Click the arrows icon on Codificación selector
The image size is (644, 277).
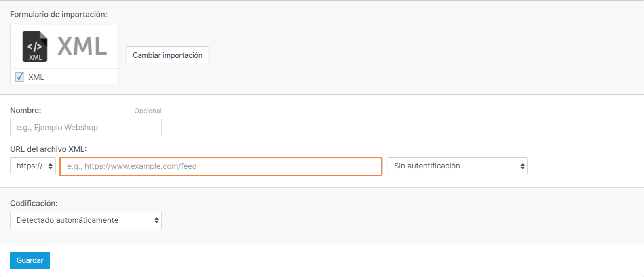pyautogui.click(x=156, y=220)
